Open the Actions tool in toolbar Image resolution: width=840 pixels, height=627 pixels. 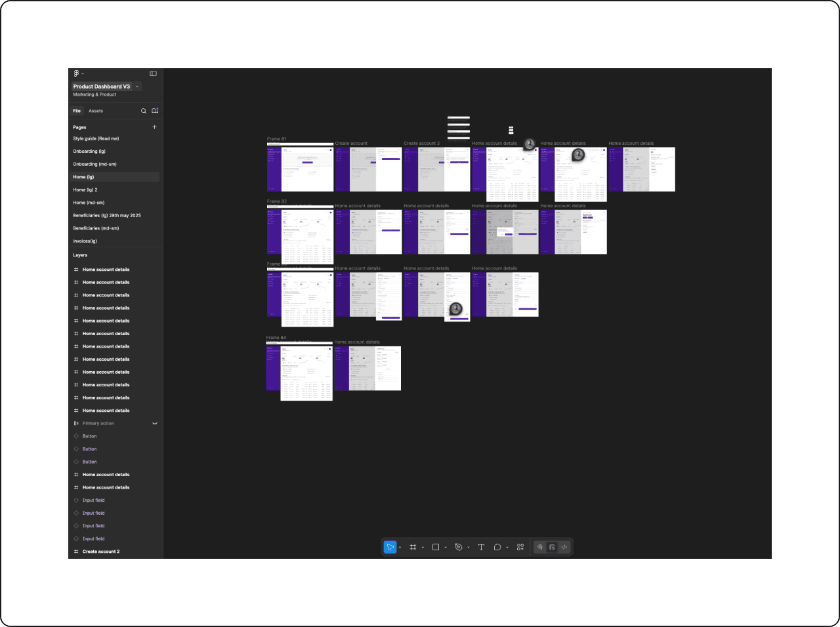click(520, 547)
